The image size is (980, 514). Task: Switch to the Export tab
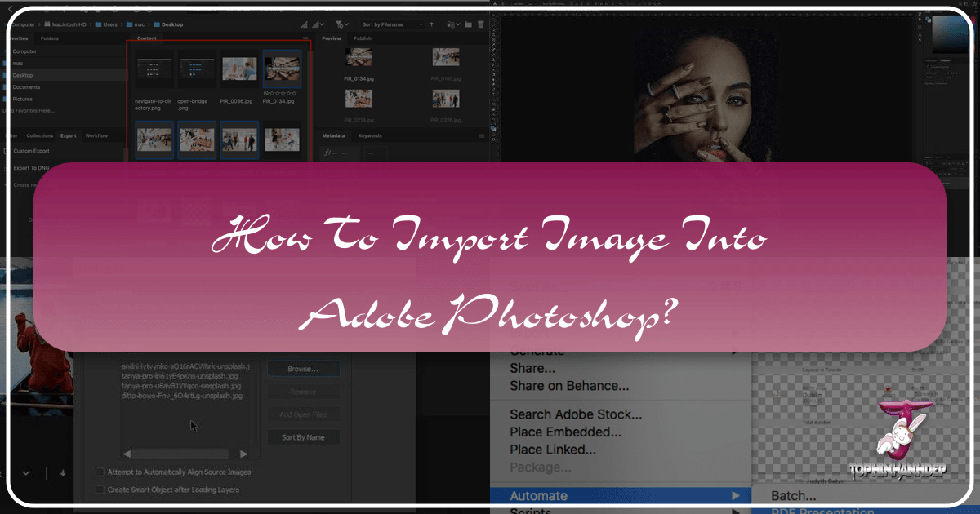click(x=69, y=135)
